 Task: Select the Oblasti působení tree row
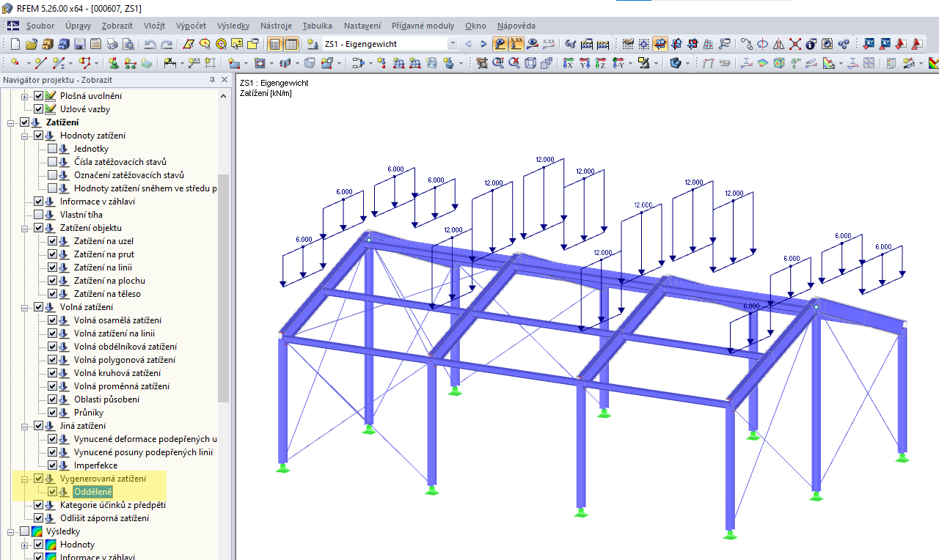(x=106, y=399)
